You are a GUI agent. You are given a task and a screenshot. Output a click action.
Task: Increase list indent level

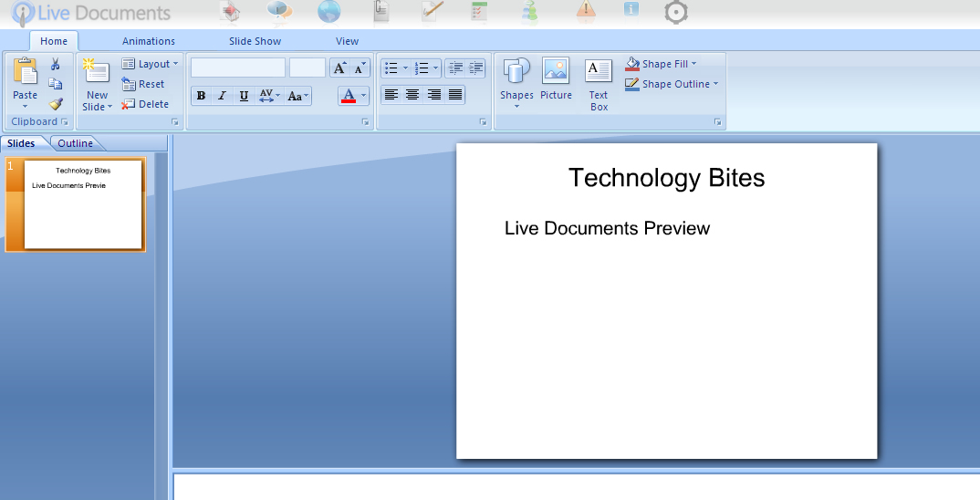[475, 68]
